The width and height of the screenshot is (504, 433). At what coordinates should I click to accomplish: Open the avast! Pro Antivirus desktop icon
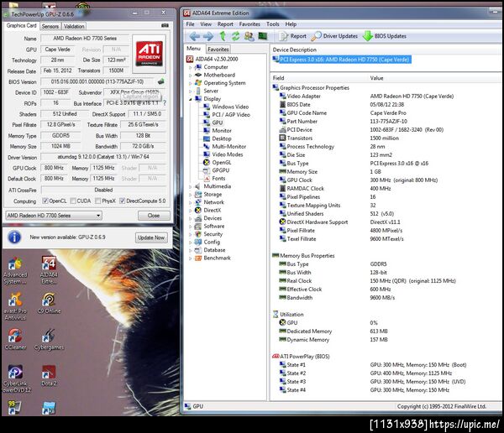tap(15, 306)
